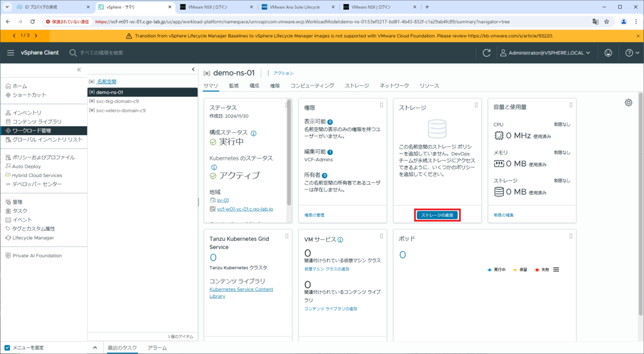Click the 権限の管理 link
The width and height of the screenshot is (644, 354).
tap(314, 215)
